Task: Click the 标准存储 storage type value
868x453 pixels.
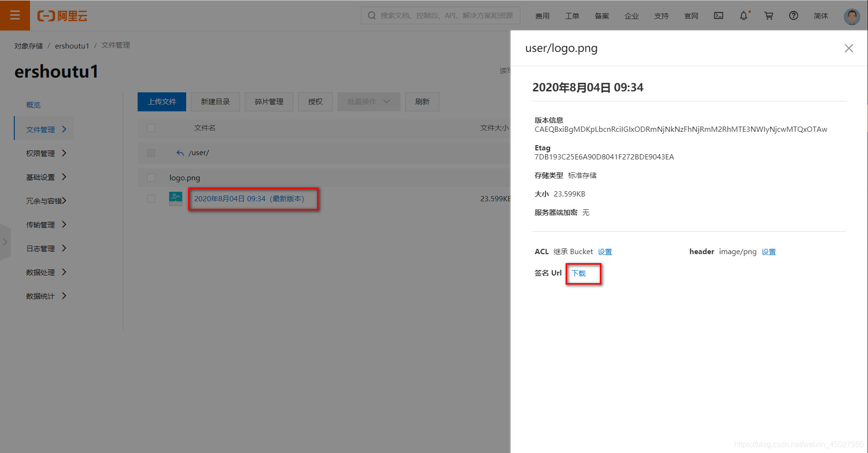Action: (582, 176)
